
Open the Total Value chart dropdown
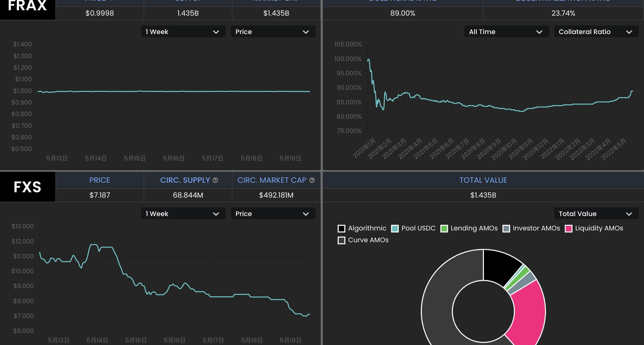click(596, 214)
